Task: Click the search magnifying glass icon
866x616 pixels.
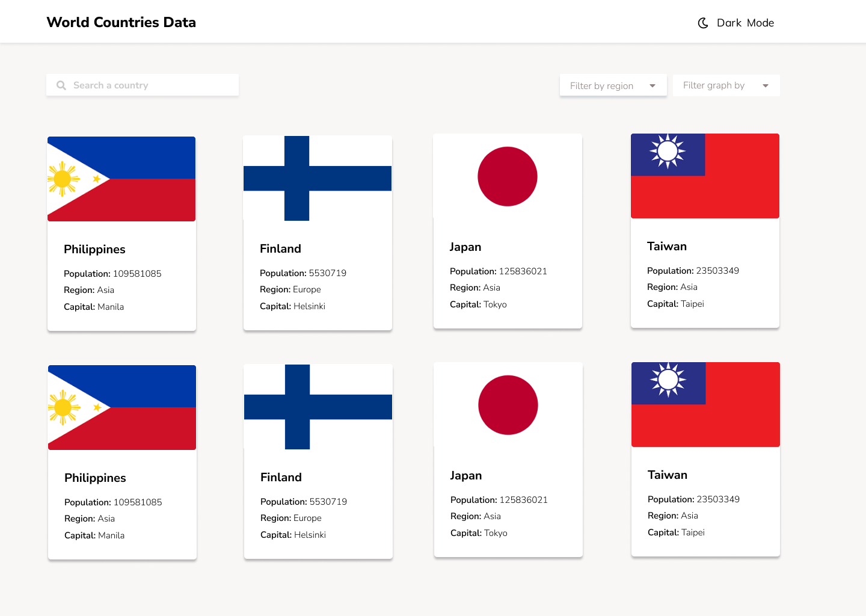Action: point(61,85)
